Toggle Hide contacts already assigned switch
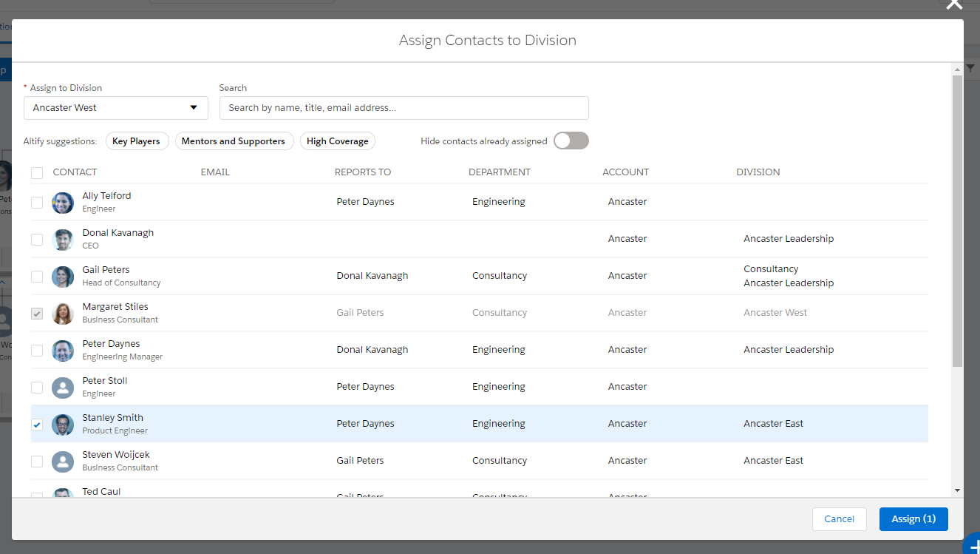Viewport: 980px width, 554px height. point(571,141)
